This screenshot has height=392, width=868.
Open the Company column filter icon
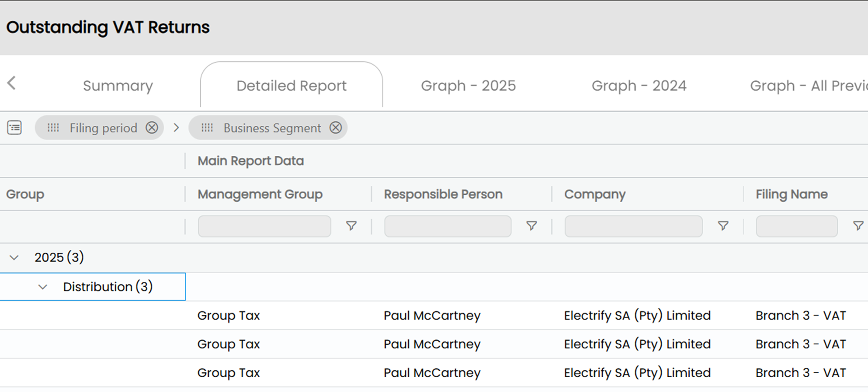(x=723, y=226)
